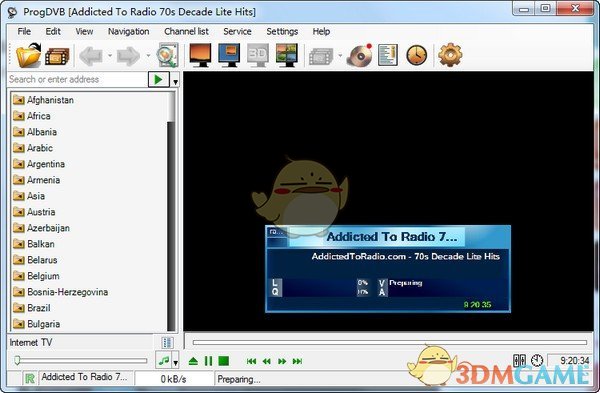Click the green play button beside search box
The height and width of the screenshot is (393, 600).
158,80
